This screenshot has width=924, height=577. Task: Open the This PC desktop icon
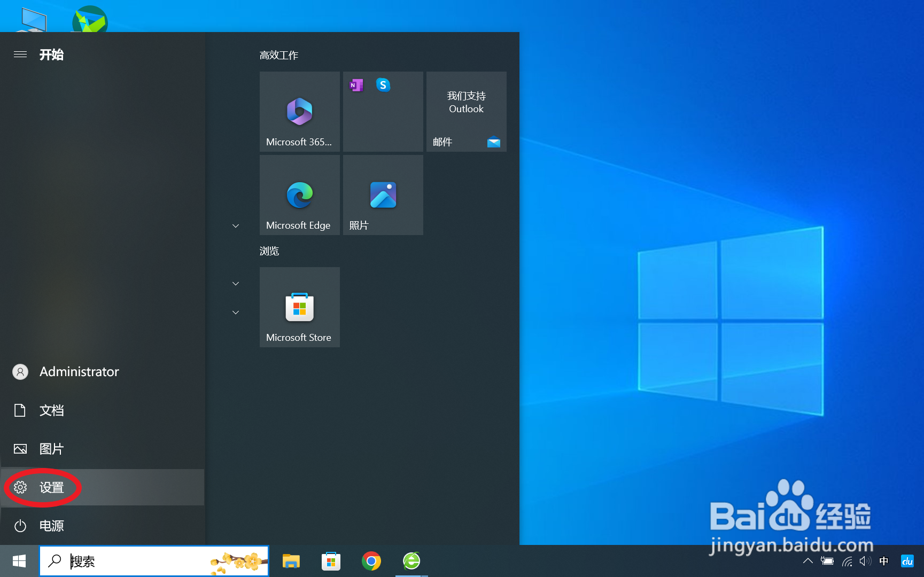point(33,20)
